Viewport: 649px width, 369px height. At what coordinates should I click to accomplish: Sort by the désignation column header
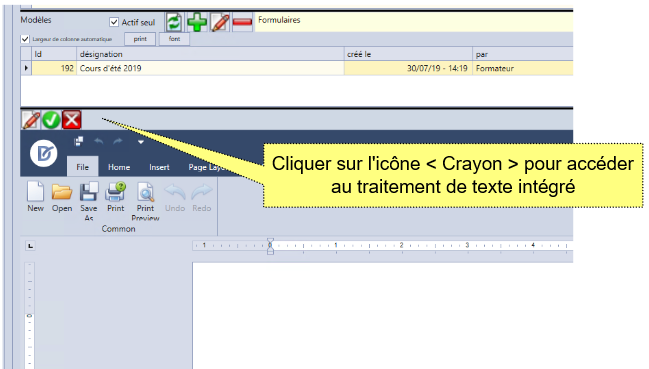(x=210, y=54)
